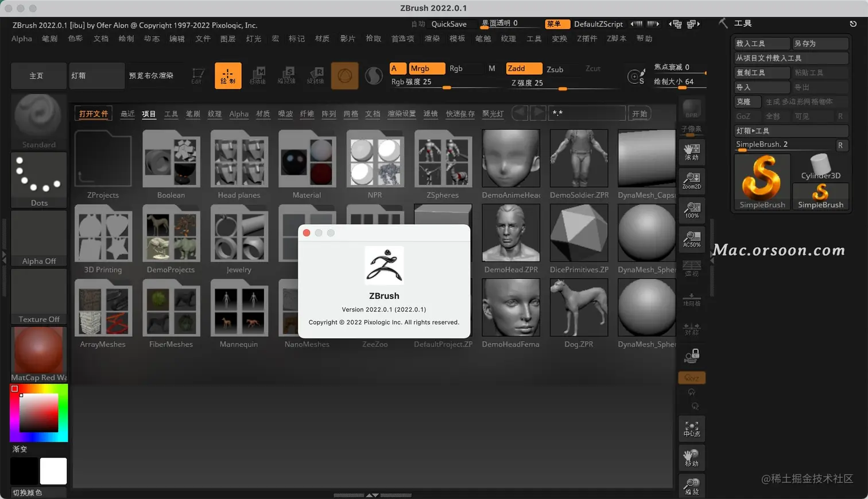Click the Scroll (滚动) hand icon
The height and width of the screenshot is (499, 868).
[x=692, y=152]
